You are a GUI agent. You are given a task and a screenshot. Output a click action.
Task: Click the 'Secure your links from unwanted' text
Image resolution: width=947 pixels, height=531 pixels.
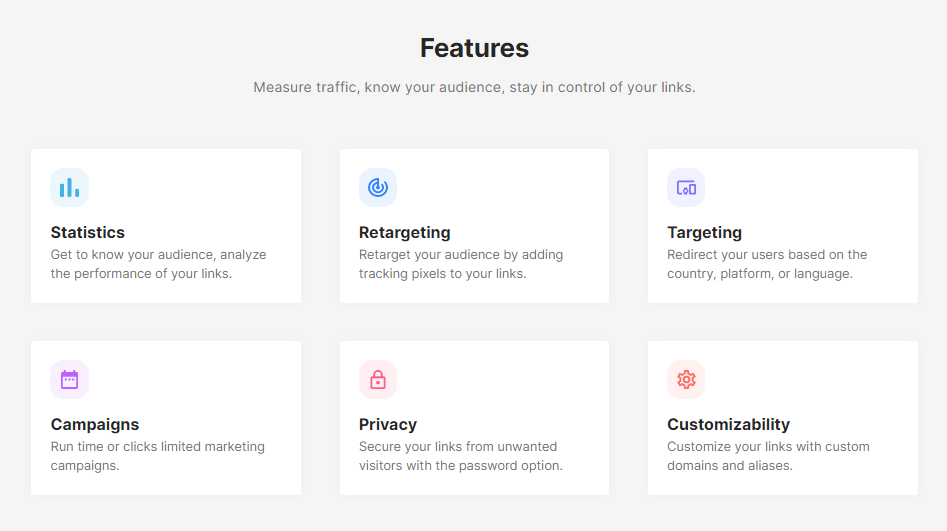click(461, 456)
